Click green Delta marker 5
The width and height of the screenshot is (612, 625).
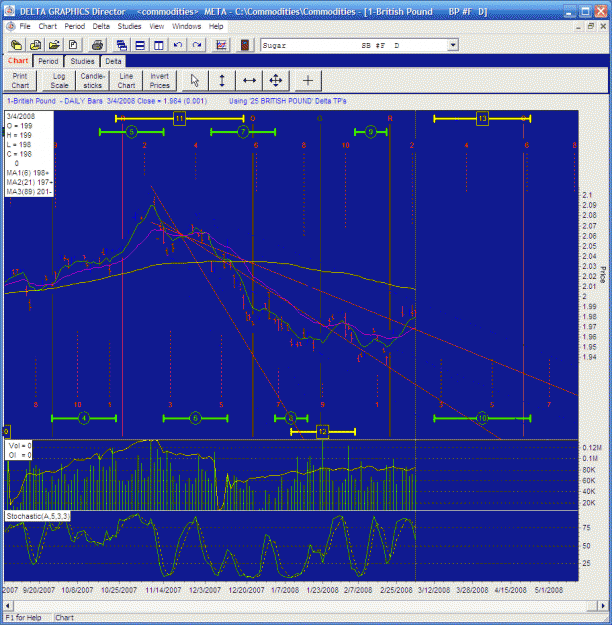[132, 132]
